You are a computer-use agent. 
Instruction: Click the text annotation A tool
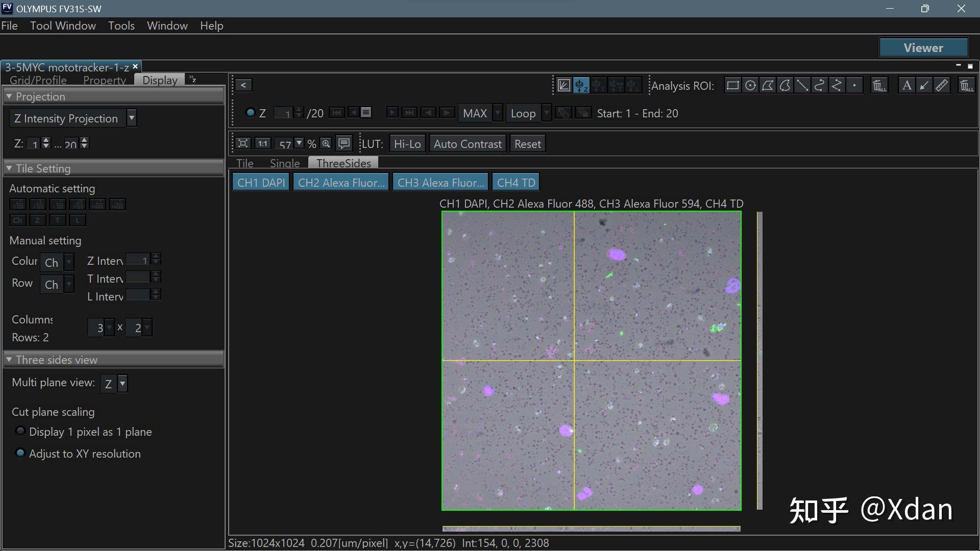(906, 86)
